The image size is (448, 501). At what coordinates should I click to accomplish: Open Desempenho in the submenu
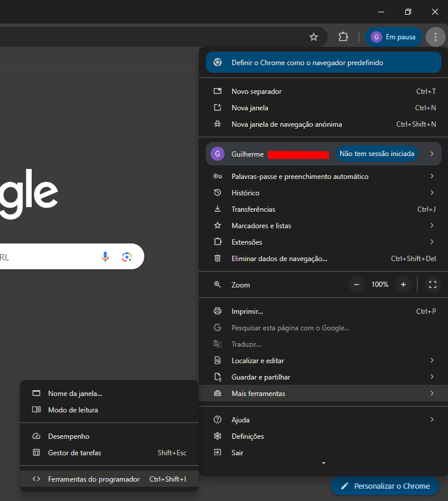point(109,436)
